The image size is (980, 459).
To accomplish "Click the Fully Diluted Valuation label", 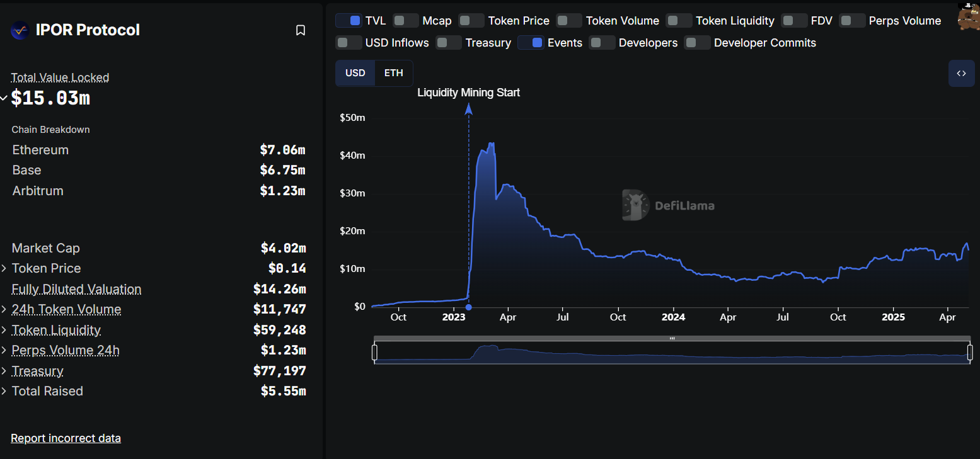I will pyautogui.click(x=76, y=289).
